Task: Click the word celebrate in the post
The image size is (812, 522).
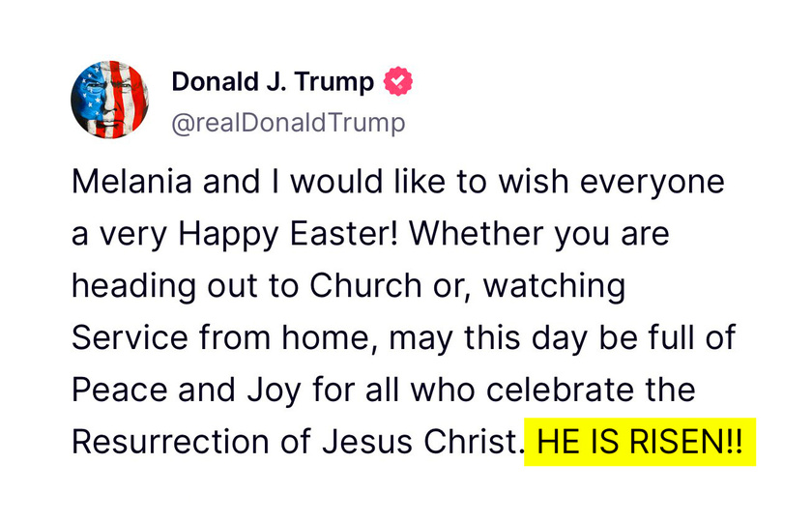Action: (x=560, y=390)
